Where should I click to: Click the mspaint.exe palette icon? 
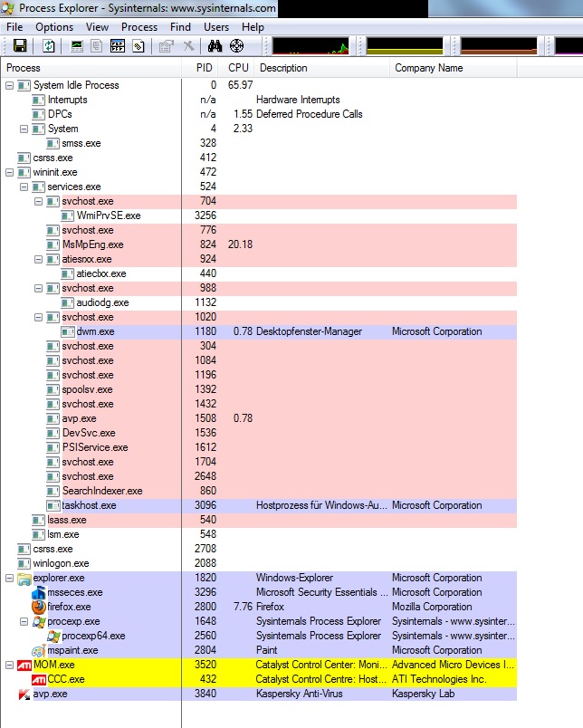[39, 650]
